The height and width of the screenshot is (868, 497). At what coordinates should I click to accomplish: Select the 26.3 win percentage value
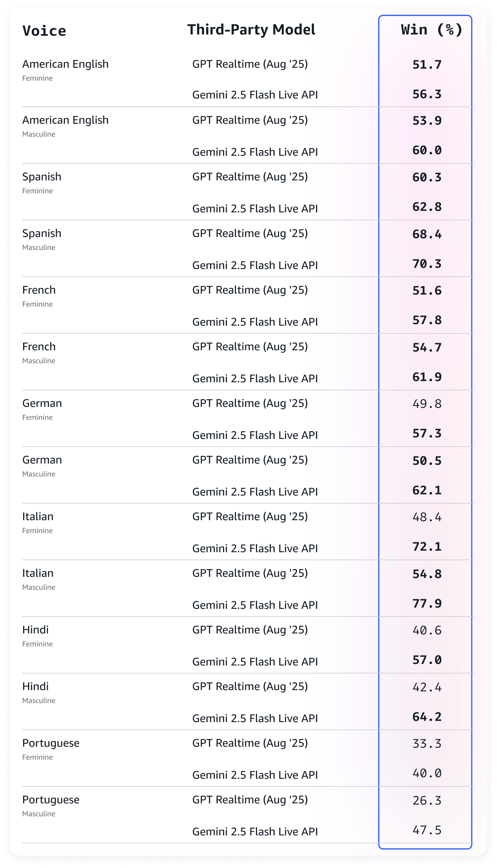(427, 801)
